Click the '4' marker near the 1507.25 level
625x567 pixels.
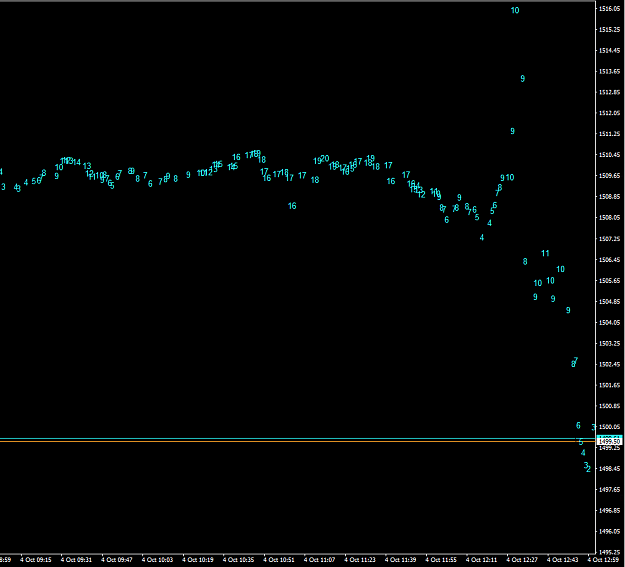pyautogui.click(x=482, y=238)
